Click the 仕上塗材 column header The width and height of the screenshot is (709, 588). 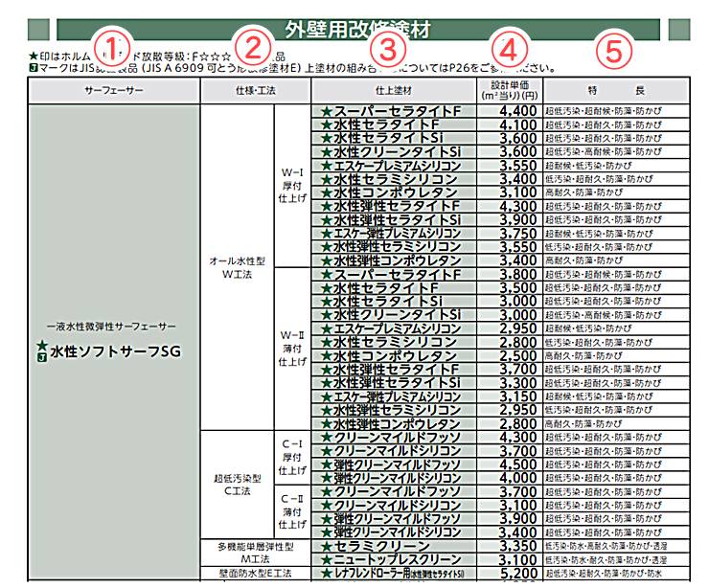[x=394, y=90]
